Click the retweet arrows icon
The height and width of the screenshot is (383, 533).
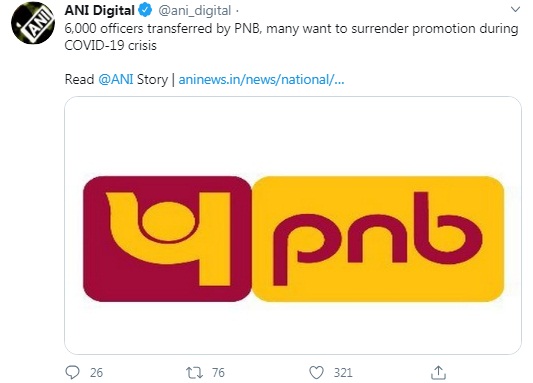click(x=194, y=373)
